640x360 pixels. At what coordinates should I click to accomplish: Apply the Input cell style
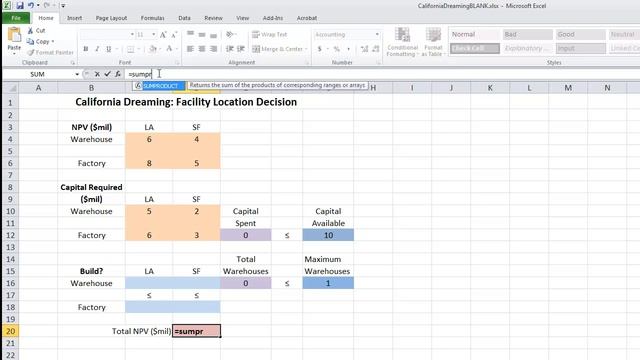[x=581, y=49]
